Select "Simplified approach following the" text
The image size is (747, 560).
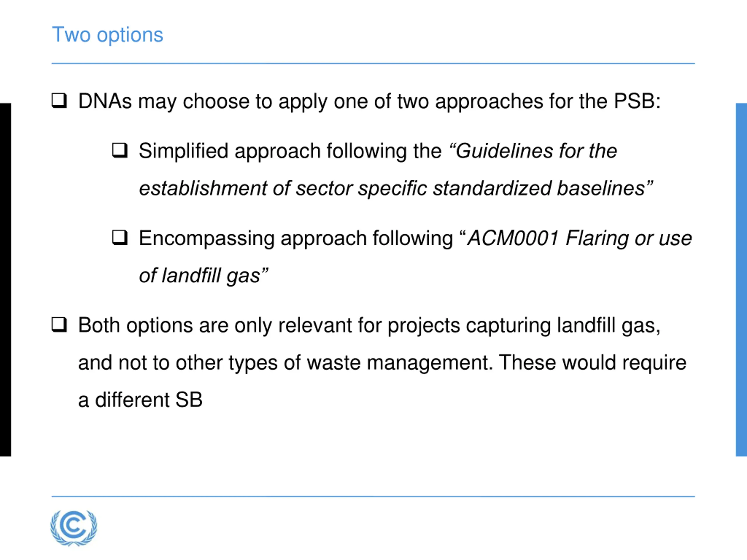290,151
